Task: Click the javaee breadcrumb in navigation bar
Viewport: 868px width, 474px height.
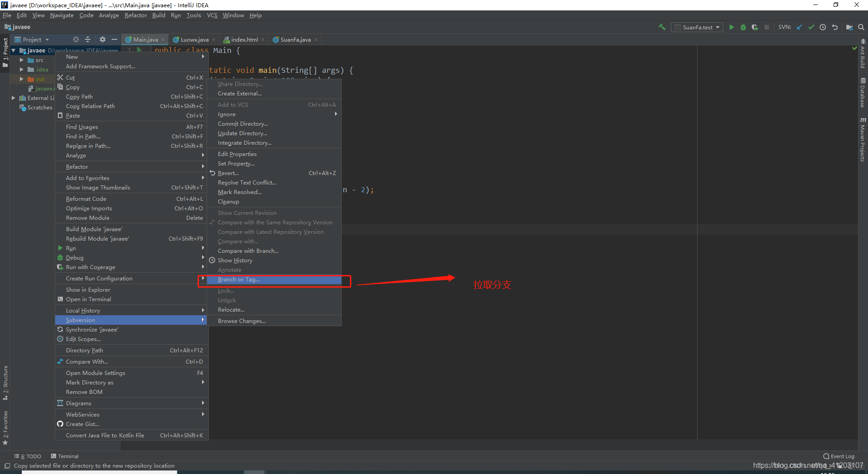Action: coord(18,27)
